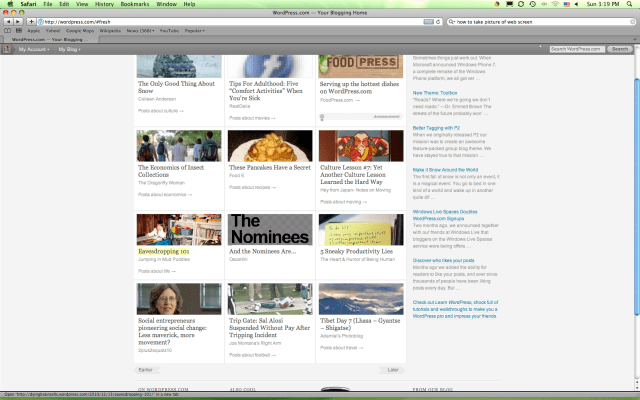Open the 'These Pancakes Have a Secret' post
This screenshot has height=400, width=640.
pos(268,167)
